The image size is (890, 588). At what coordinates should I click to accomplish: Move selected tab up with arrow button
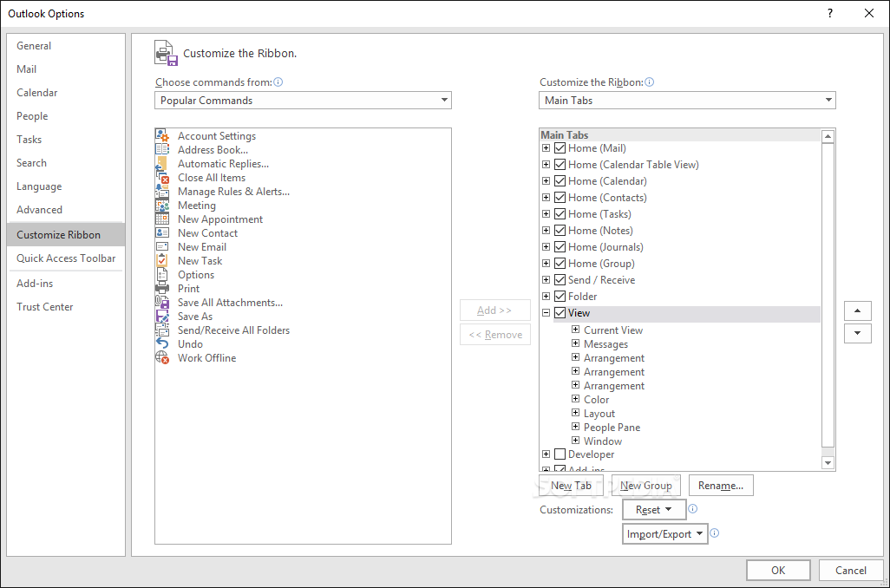[x=858, y=311]
